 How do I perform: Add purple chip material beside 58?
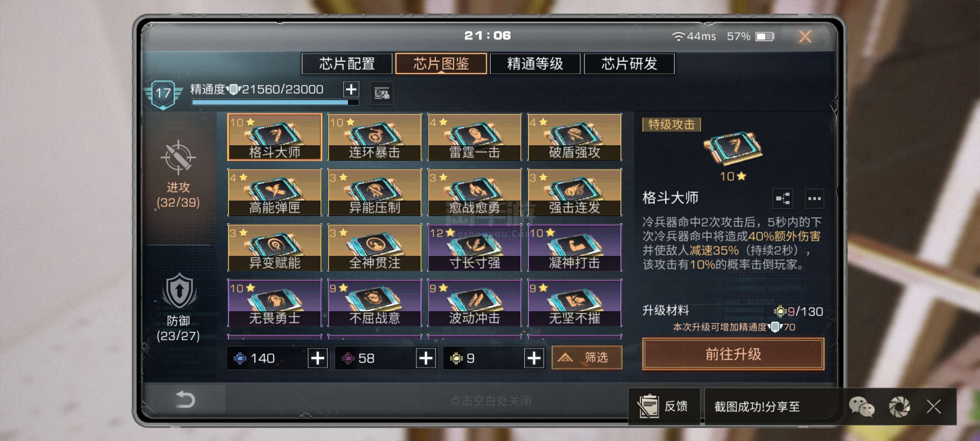coord(426,358)
